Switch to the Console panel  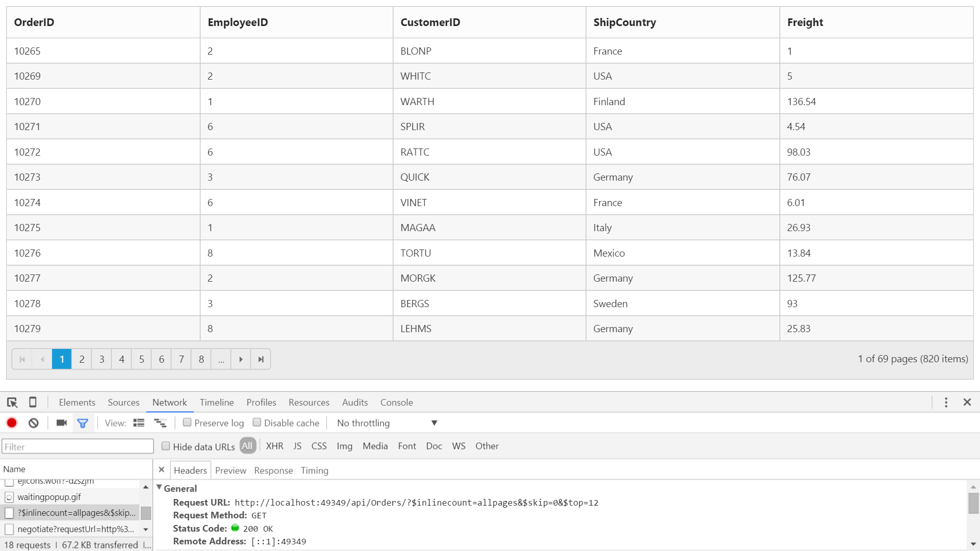click(x=397, y=403)
